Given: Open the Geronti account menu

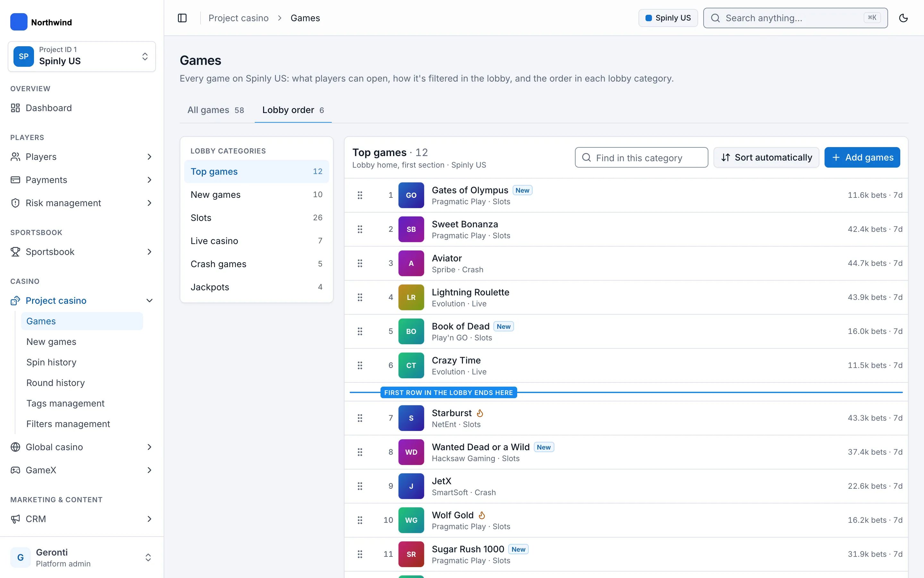Looking at the screenshot, I should (82, 558).
